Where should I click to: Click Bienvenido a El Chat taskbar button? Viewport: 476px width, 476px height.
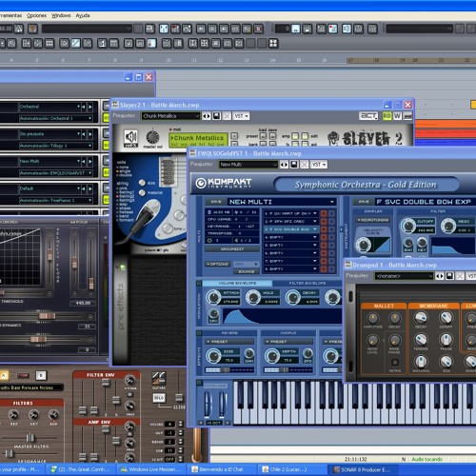(x=221, y=469)
